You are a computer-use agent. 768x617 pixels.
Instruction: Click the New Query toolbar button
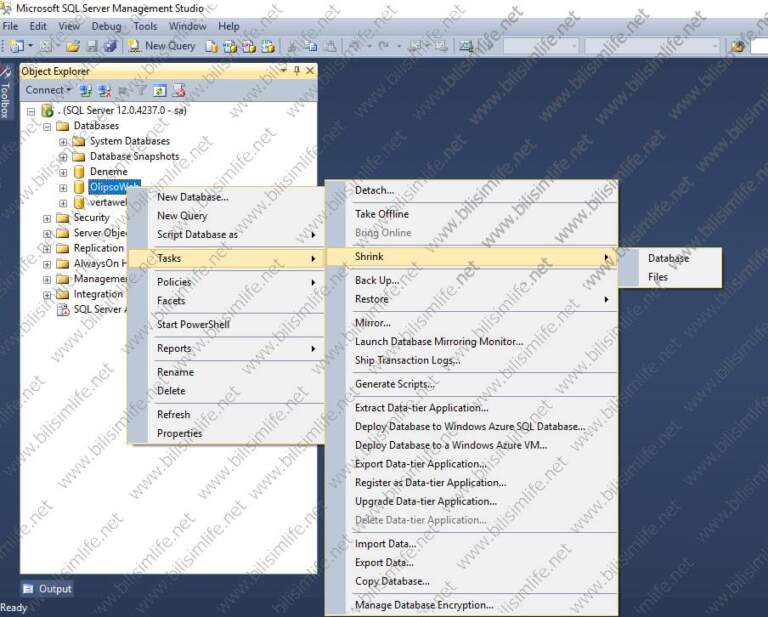click(162, 46)
